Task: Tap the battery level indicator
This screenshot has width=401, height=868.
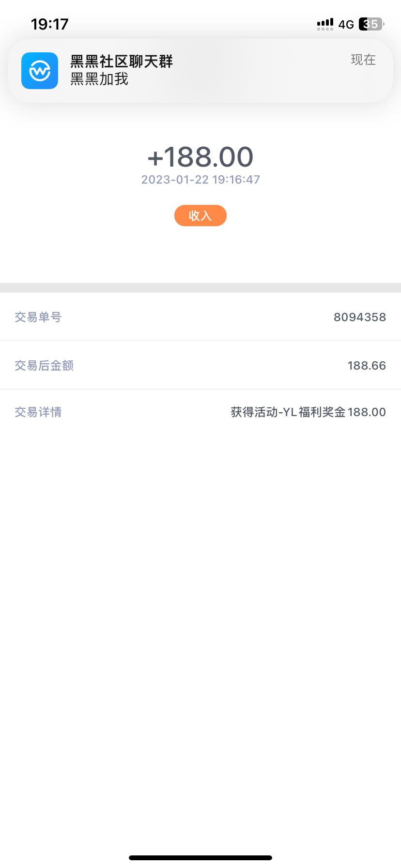Action: click(371, 24)
